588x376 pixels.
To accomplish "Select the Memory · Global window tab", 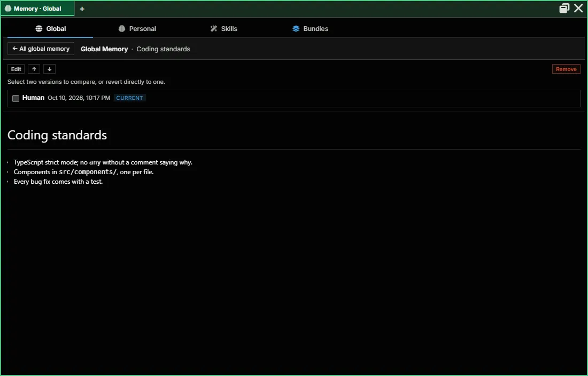I will tap(37, 9).
